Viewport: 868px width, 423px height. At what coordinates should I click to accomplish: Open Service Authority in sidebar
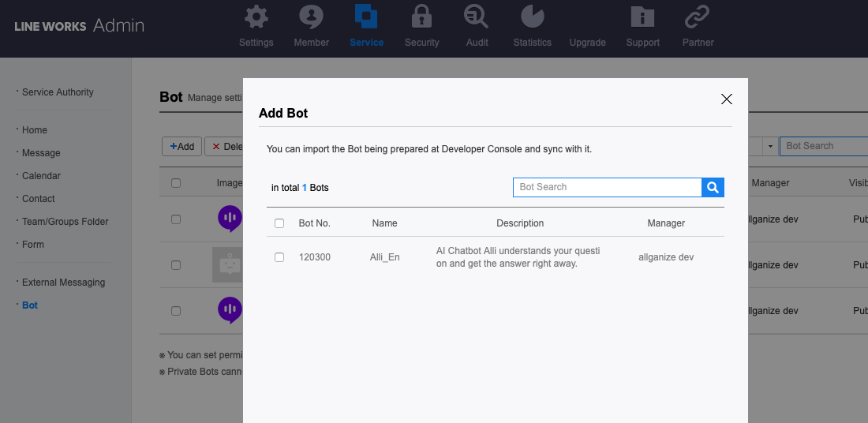click(x=58, y=92)
